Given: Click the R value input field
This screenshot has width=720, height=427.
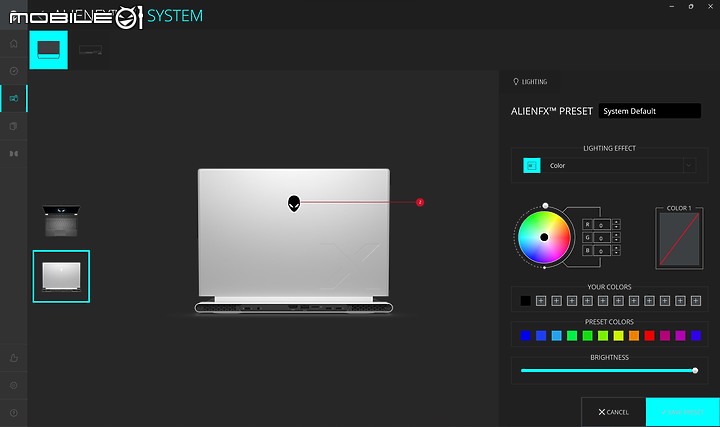Looking at the screenshot, I should point(602,225).
